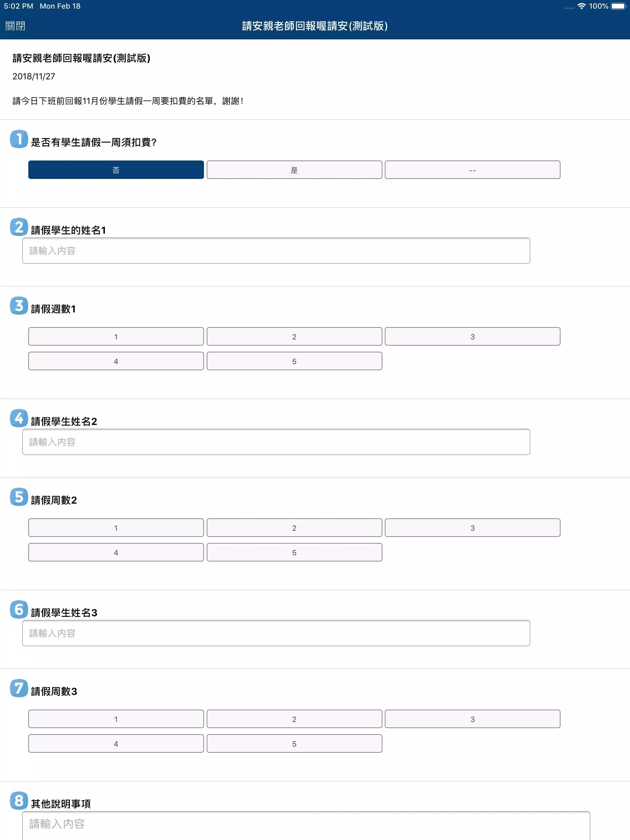
Task: Select 2 under 請假周數2
Action: (x=294, y=528)
